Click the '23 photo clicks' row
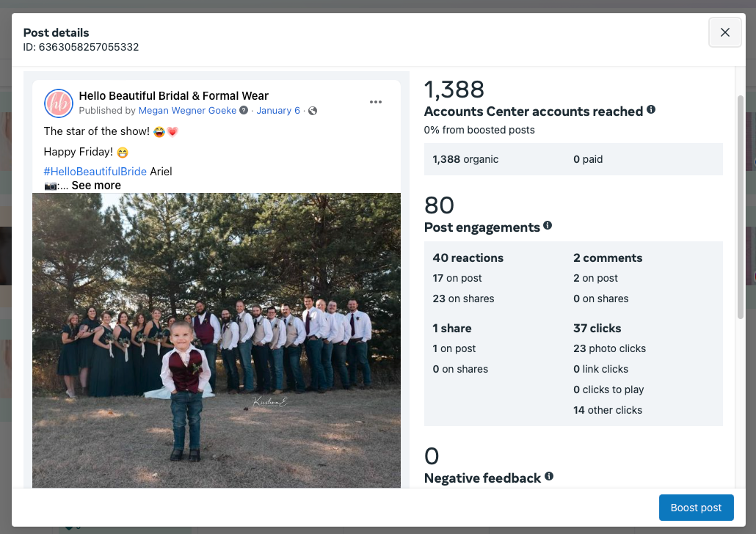756x534 pixels. [609, 348]
